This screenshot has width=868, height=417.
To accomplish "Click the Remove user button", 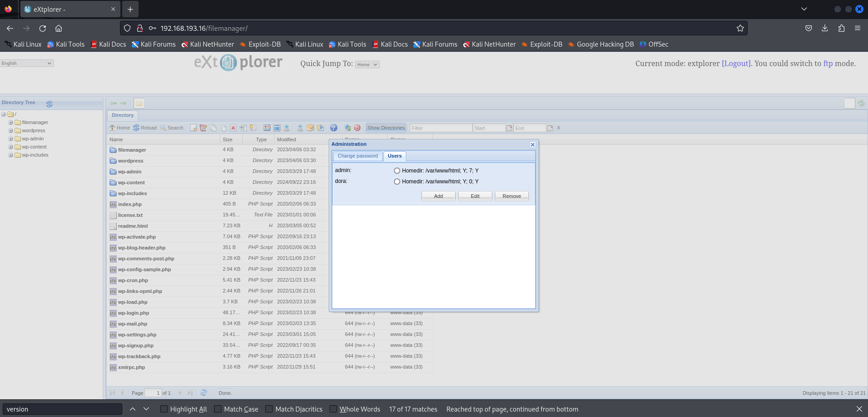I will (x=512, y=196).
